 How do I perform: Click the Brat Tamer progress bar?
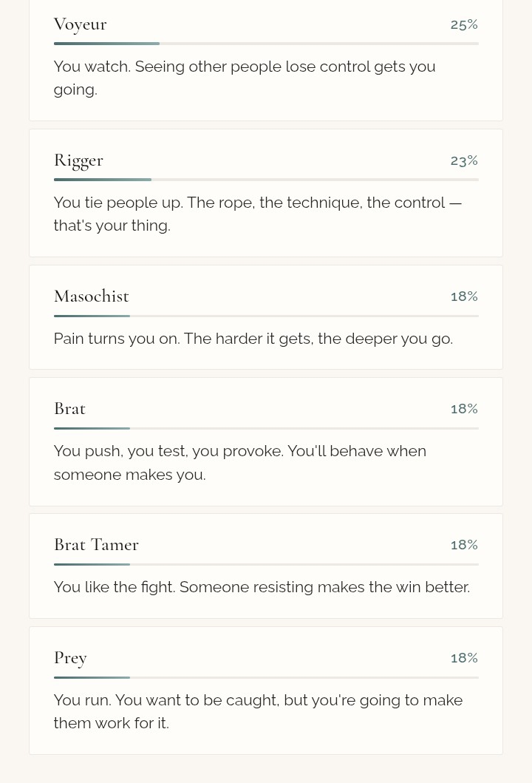(266, 564)
